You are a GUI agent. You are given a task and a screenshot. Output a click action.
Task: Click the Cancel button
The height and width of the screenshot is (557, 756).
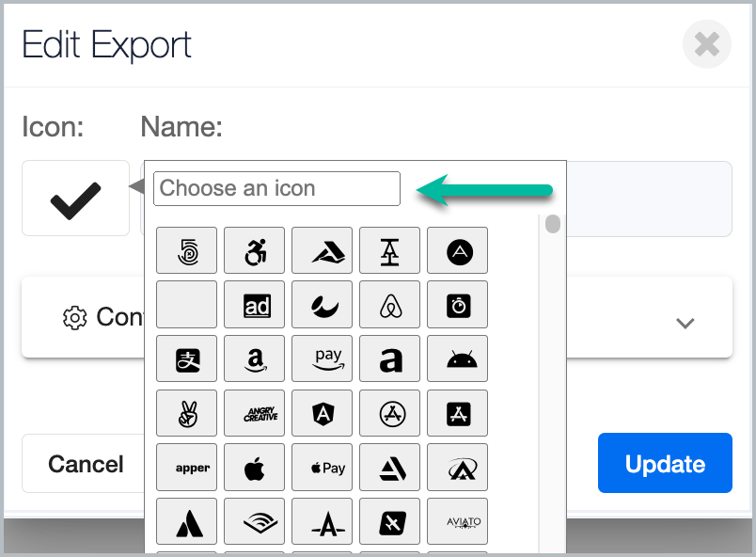[86, 464]
